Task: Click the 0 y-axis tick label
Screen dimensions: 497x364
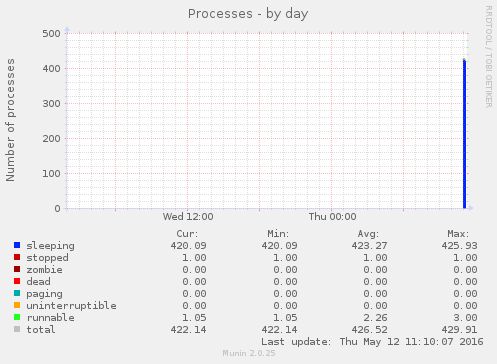Action: pyautogui.click(x=57, y=209)
